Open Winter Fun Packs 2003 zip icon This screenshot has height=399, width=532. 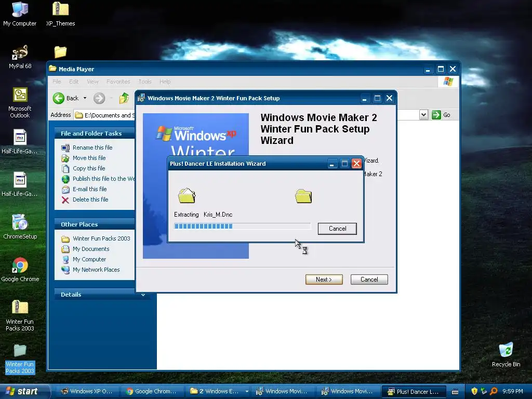pyautogui.click(x=20, y=315)
